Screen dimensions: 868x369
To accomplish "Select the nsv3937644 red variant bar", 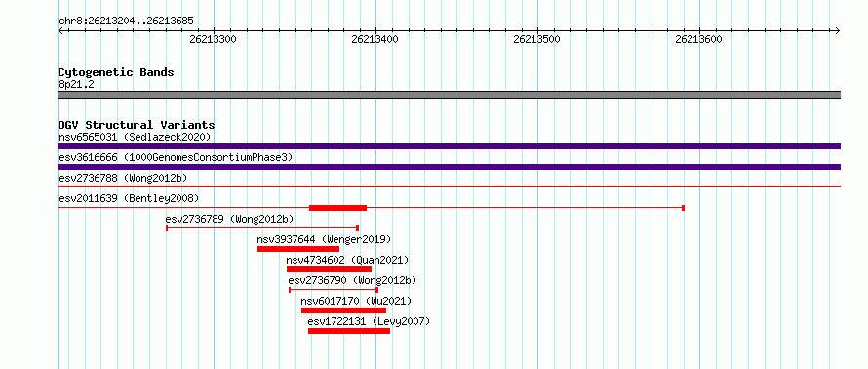I will (x=298, y=249).
